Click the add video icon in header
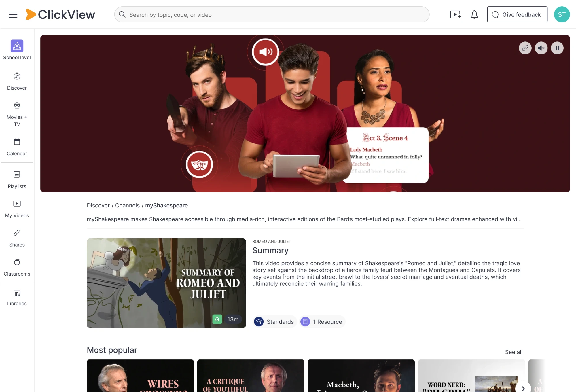 tap(456, 15)
